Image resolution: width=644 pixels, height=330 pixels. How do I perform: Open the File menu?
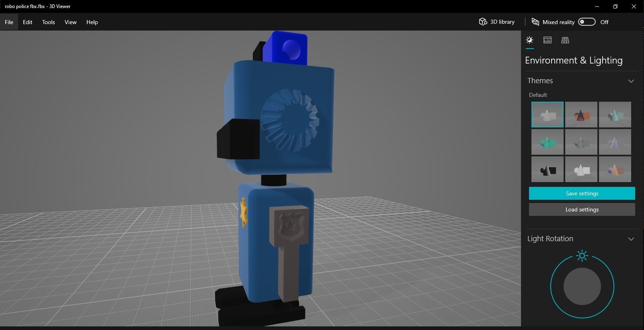click(x=9, y=22)
